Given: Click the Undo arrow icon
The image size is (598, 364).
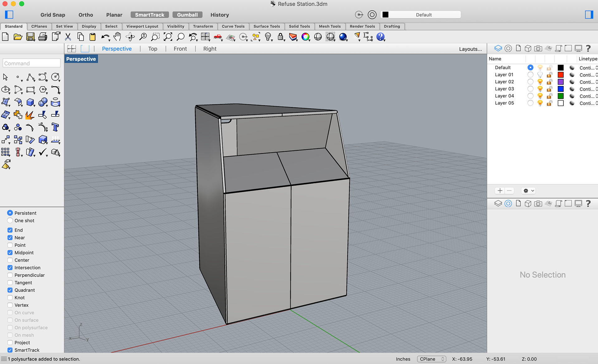Looking at the screenshot, I should click(105, 37).
